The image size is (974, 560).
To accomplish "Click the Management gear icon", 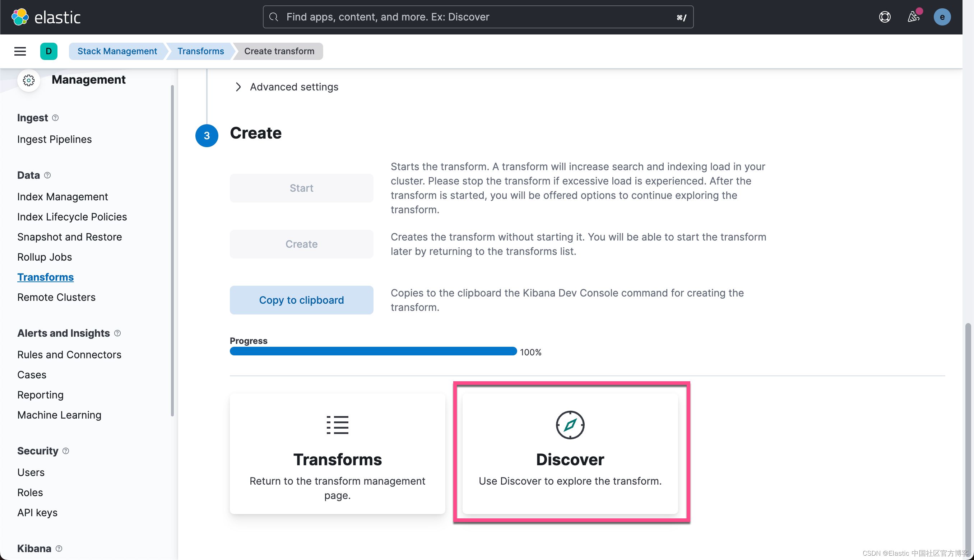I will point(28,80).
